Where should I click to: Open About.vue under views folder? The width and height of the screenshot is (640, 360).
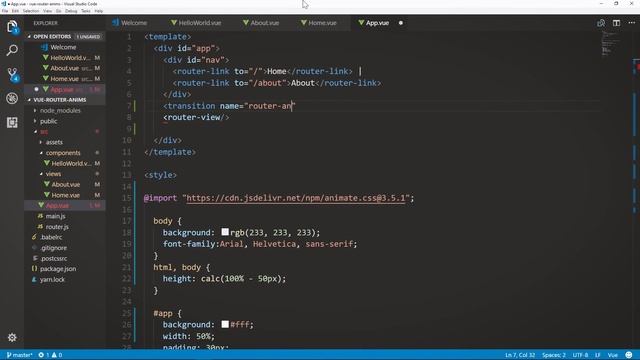65,185
